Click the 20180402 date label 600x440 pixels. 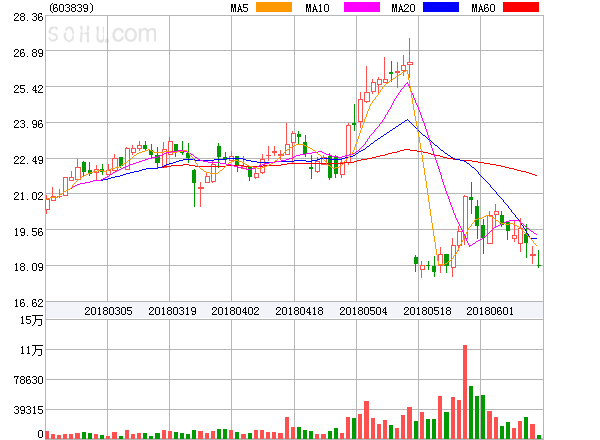[x=235, y=311]
